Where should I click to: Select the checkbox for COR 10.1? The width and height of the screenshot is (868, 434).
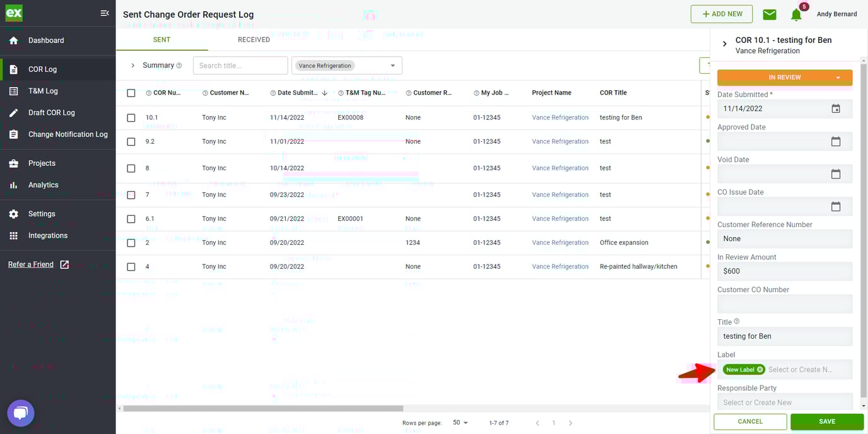click(x=131, y=117)
